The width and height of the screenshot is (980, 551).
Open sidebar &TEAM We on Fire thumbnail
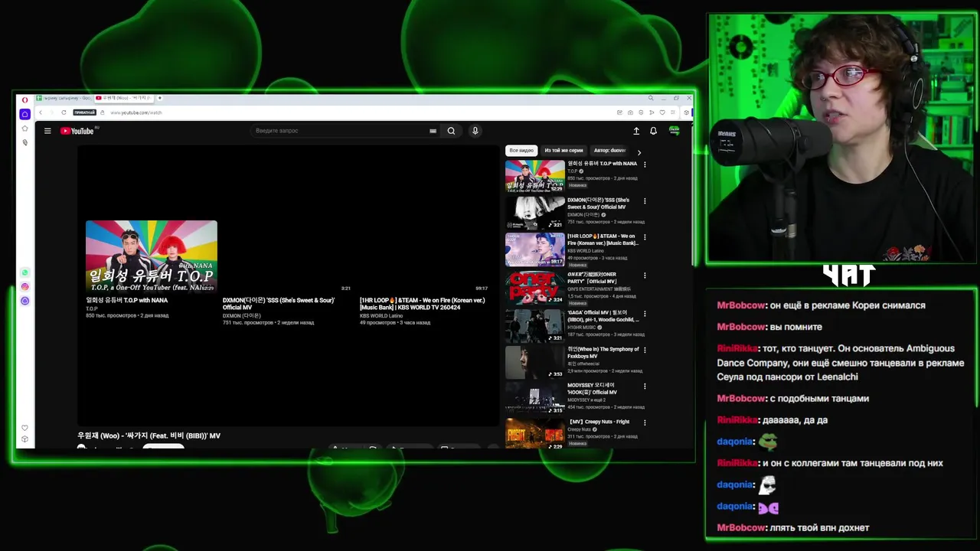pos(535,249)
